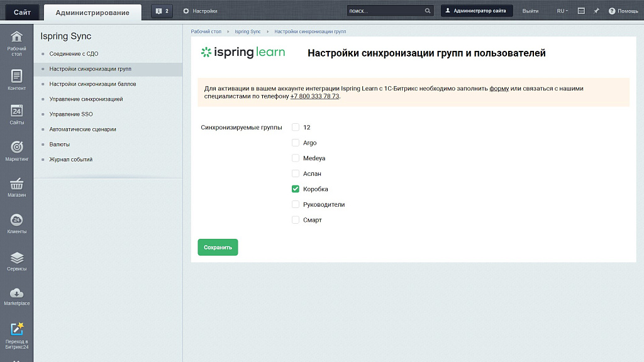Switch to the Сайт tab
Viewport: 644px width, 362px height.
[x=21, y=11]
